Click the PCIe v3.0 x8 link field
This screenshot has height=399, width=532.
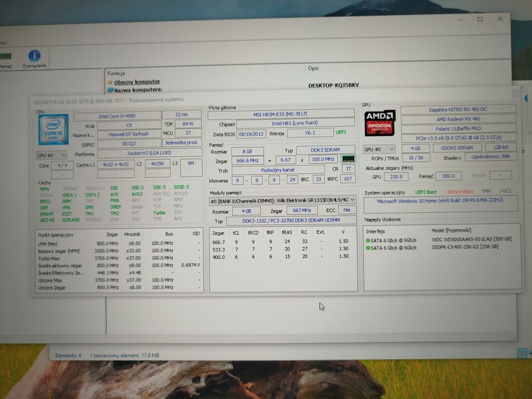pos(458,138)
